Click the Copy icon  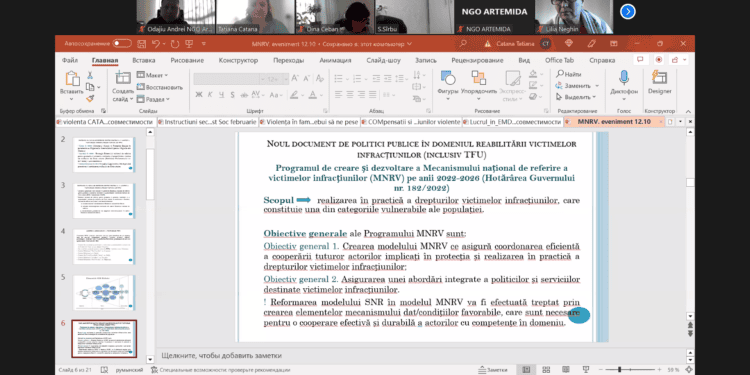click(x=90, y=87)
